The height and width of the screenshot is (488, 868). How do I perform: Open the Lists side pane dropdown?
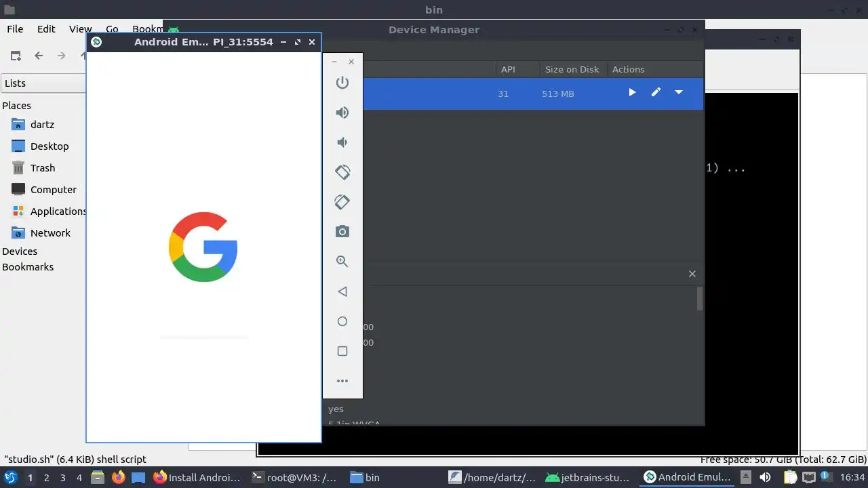[44, 83]
